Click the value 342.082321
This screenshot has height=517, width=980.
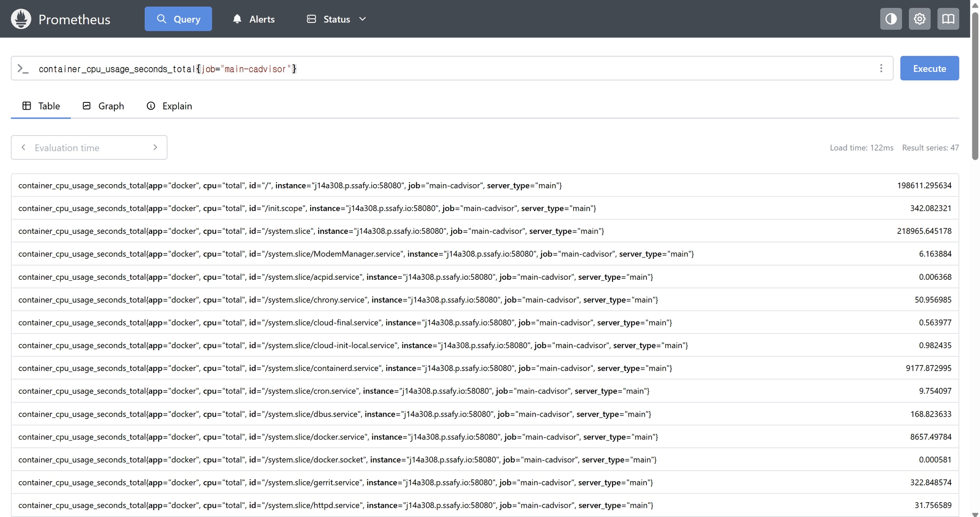pyautogui.click(x=931, y=208)
